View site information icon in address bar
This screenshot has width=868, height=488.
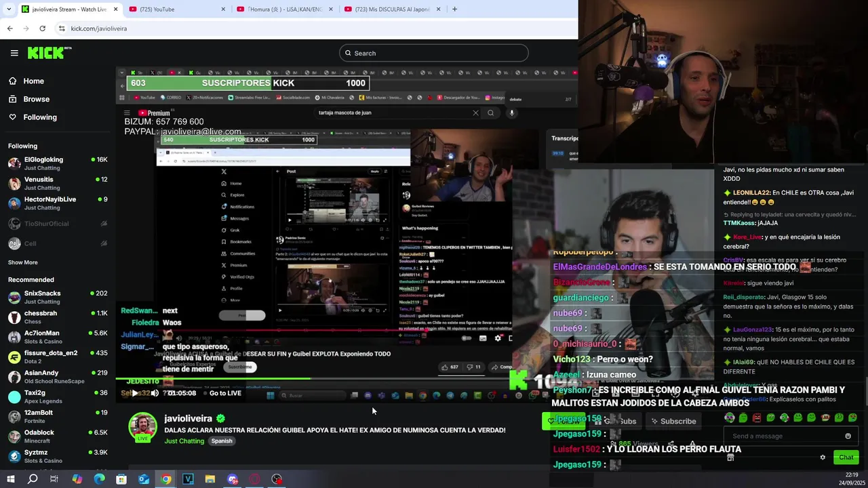tap(62, 28)
